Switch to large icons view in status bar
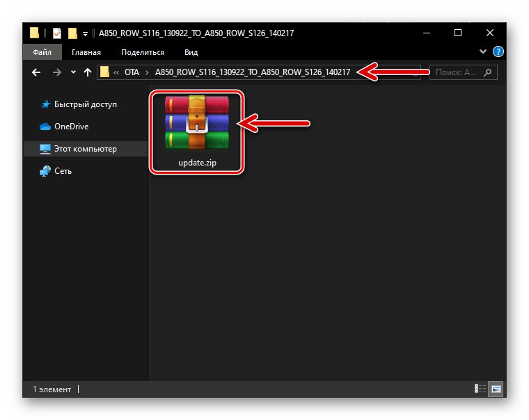The height and width of the screenshot is (420, 529). (x=496, y=389)
